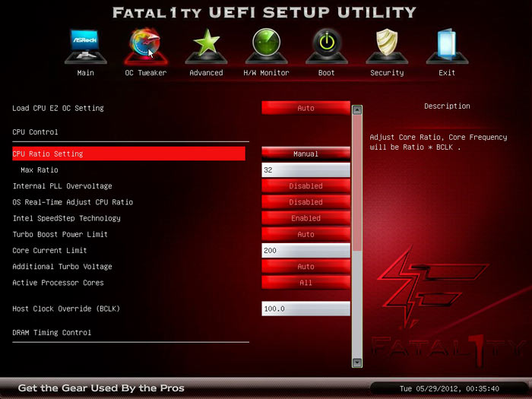532x399 pixels.
Task: Switch to the Exit tab label
Action: (447, 73)
